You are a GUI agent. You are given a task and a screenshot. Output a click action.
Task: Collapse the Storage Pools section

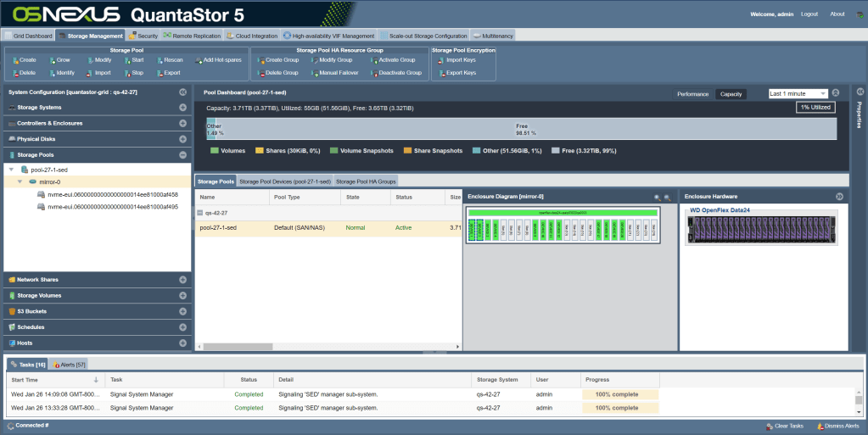click(x=182, y=155)
